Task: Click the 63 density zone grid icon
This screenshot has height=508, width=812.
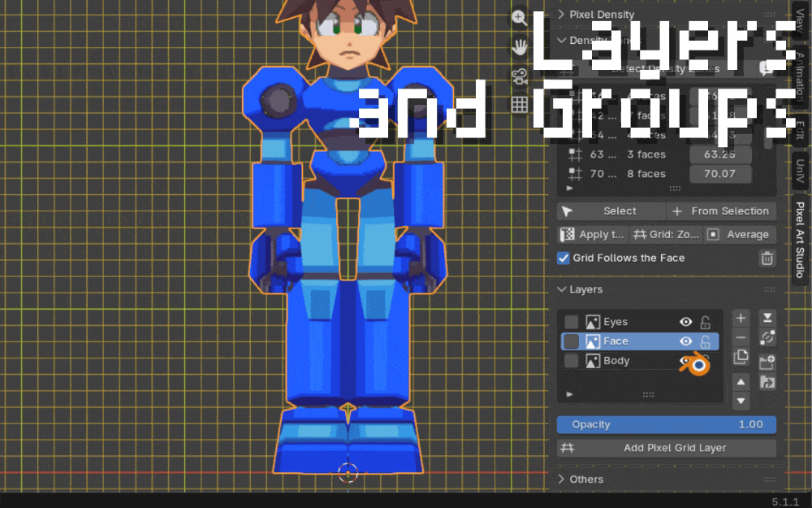Action: point(576,154)
